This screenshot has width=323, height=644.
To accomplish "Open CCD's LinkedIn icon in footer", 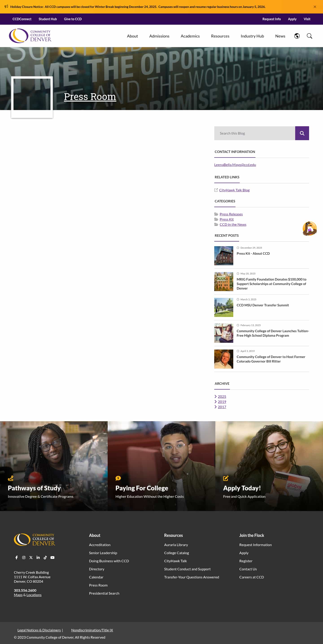I will click(38, 557).
